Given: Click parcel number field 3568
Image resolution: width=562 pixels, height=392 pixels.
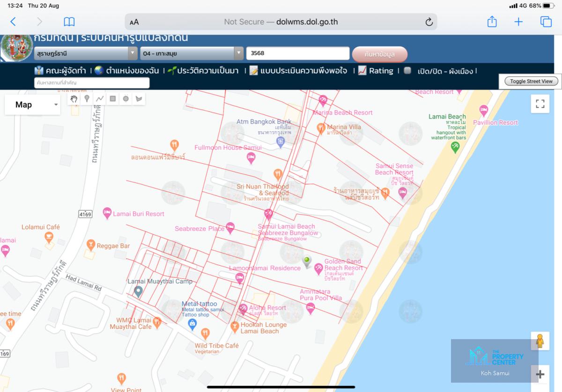Looking at the screenshot, I should click(x=298, y=53).
